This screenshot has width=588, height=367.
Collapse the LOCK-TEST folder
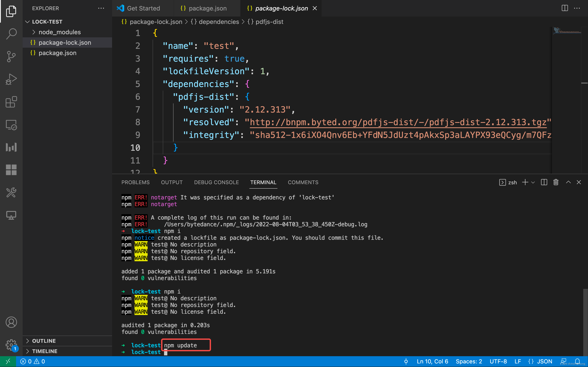pyautogui.click(x=27, y=22)
